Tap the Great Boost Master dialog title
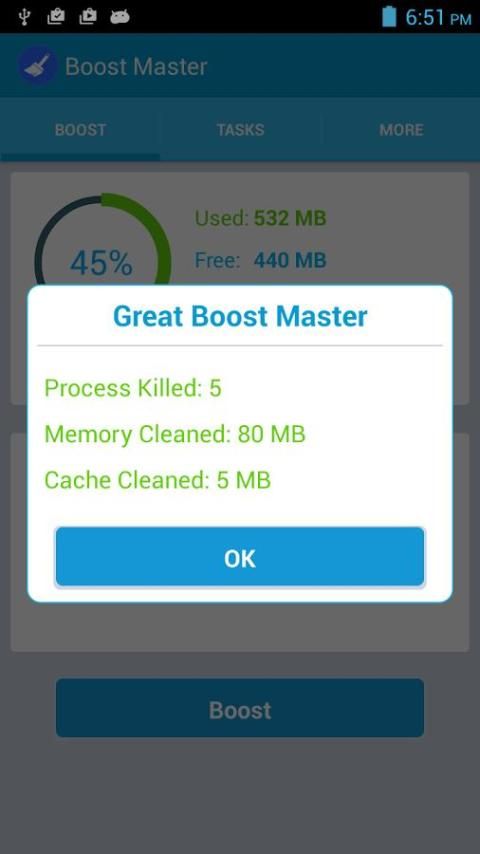The height and width of the screenshot is (854, 480). pos(240,316)
